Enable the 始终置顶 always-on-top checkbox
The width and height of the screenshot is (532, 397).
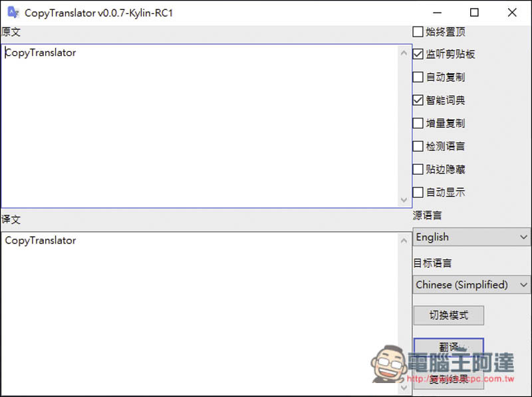[418, 32]
